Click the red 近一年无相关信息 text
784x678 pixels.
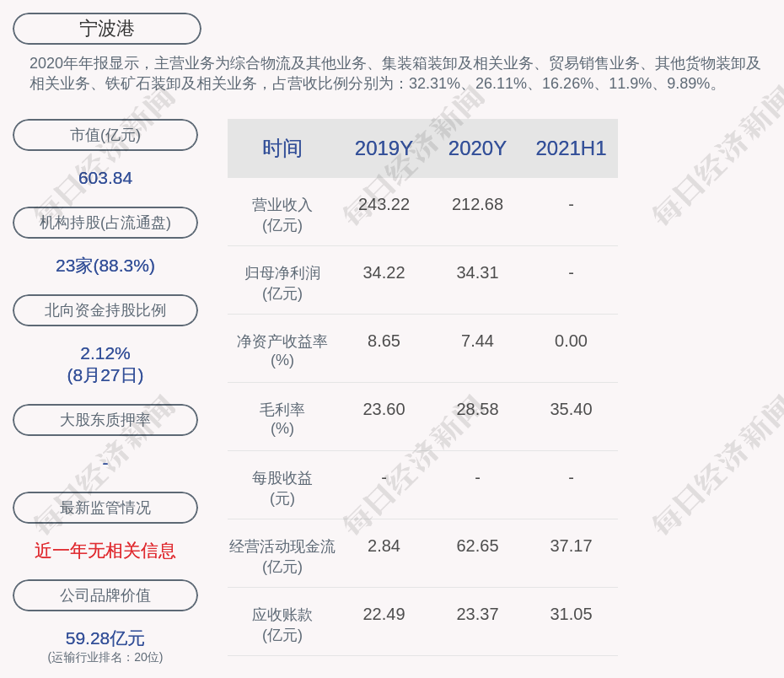pos(105,551)
